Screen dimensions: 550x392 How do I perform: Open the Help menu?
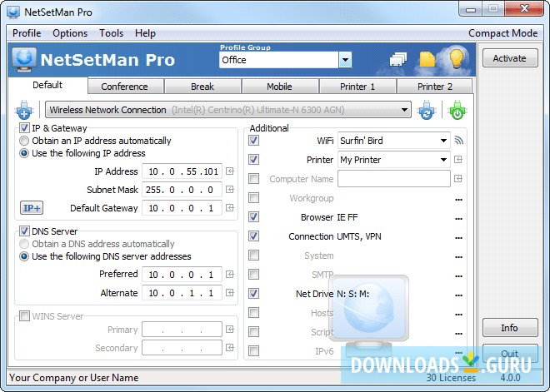tap(145, 33)
